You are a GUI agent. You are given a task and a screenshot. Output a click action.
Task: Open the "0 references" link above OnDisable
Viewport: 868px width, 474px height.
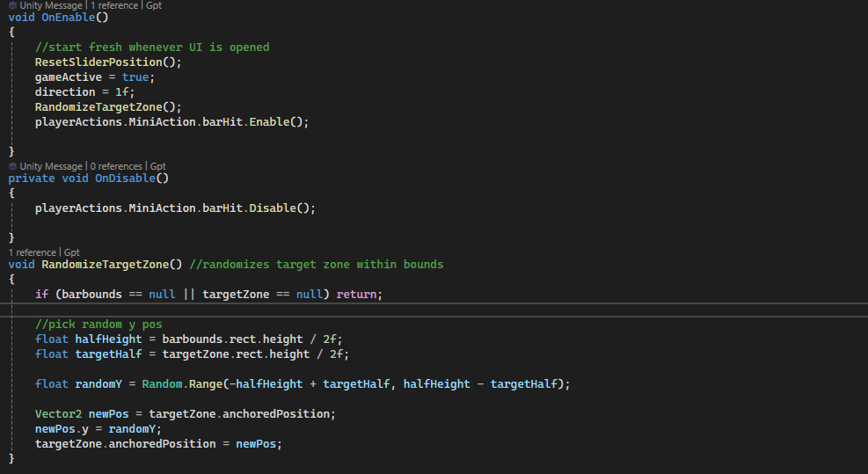[x=117, y=166]
